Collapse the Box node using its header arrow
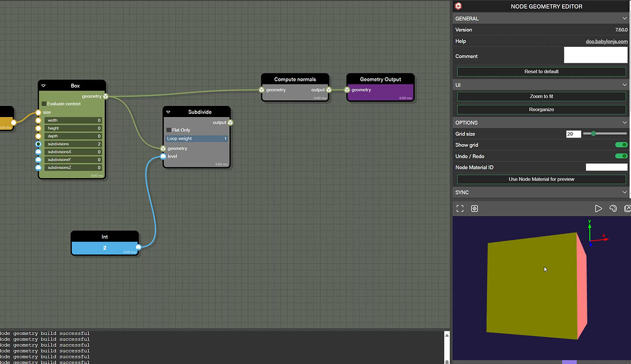Screen dimensions: 631x364 click(x=43, y=85)
